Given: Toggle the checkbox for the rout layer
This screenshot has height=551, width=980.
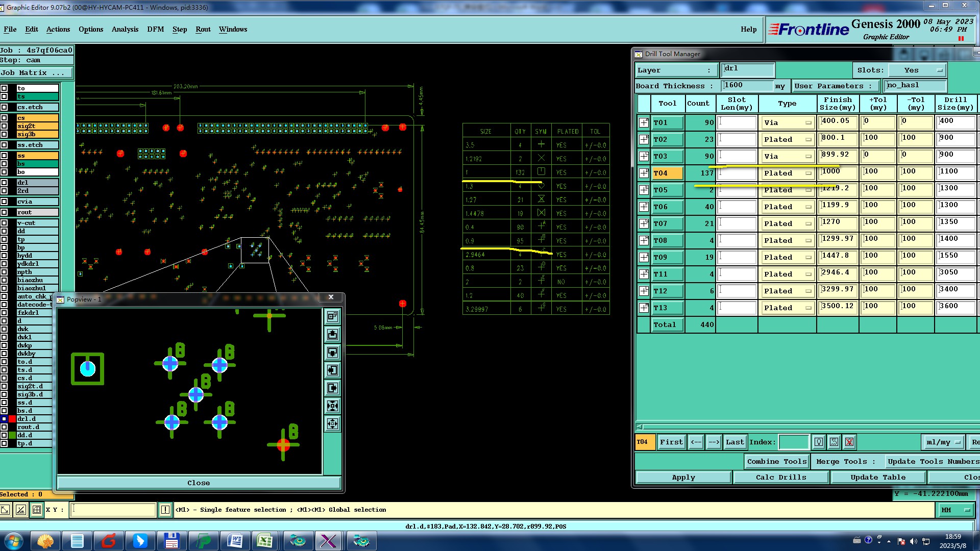Looking at the screenshot, I should pos(5,212).
